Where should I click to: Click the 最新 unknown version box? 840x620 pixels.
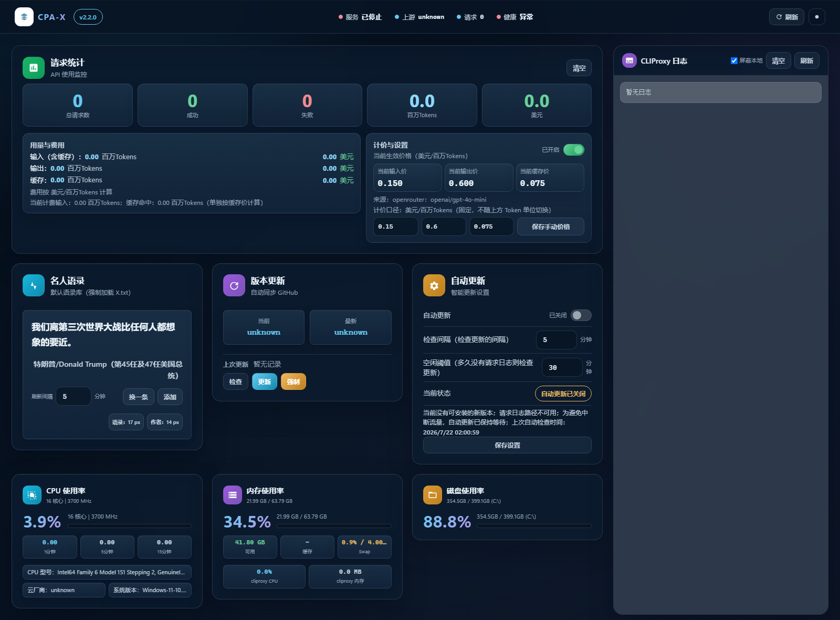(351, 327)
